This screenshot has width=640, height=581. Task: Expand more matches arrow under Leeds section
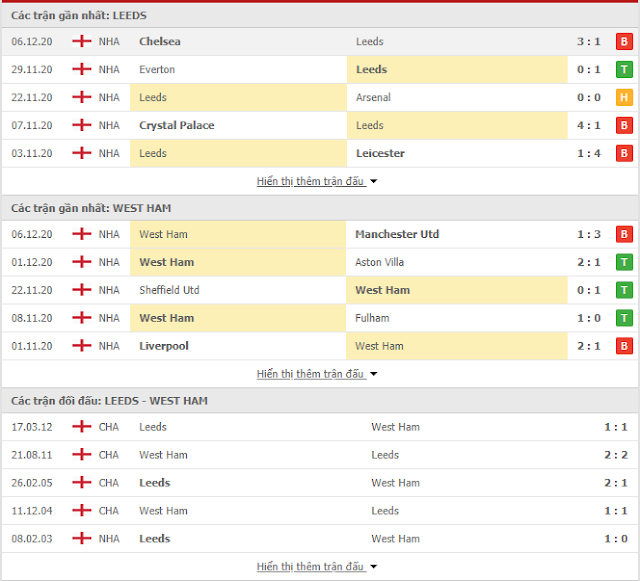point(373,181)
